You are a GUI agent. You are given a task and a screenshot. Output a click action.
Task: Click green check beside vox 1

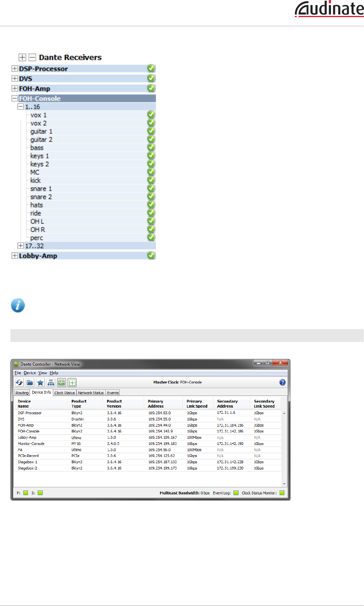(151, 115)
